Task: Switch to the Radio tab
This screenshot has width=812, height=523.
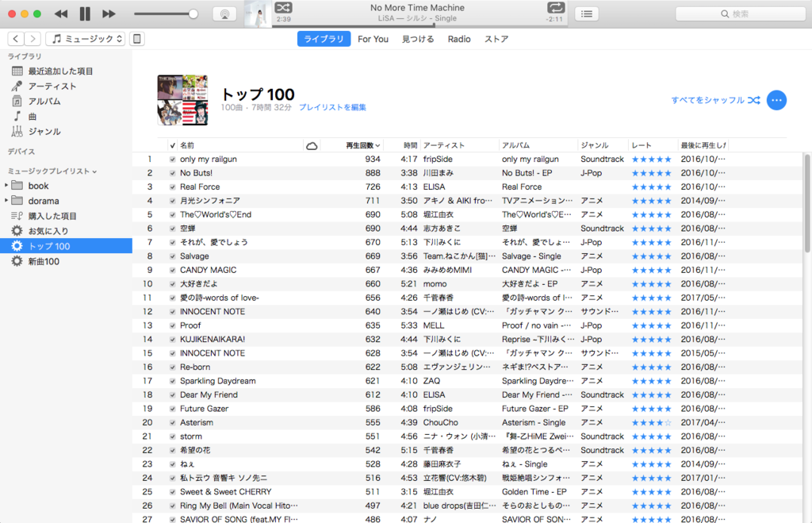Action: pos(459,39)
